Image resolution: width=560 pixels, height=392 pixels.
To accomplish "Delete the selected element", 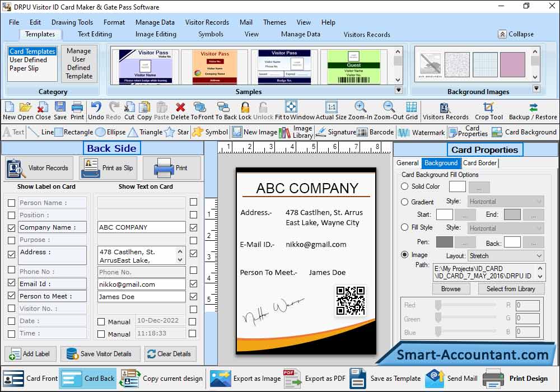I will pyautogui.click(x=180, y=111).
